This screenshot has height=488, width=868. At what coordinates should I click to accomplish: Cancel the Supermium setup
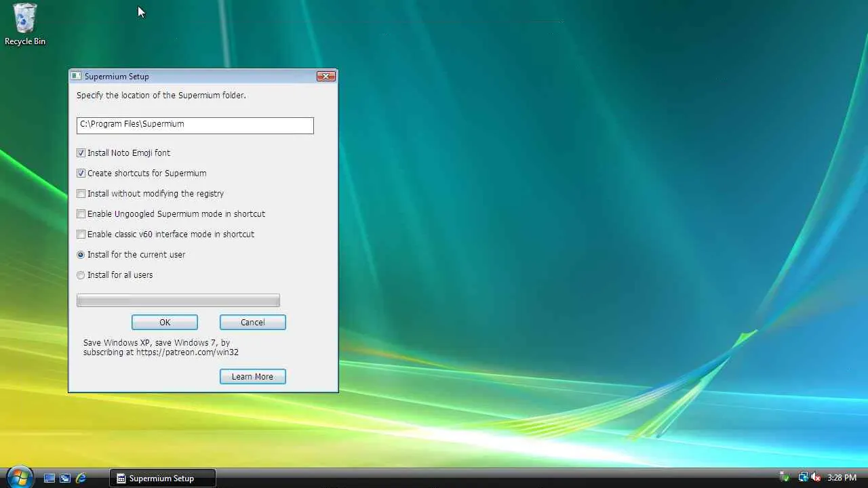pos(253,322)
